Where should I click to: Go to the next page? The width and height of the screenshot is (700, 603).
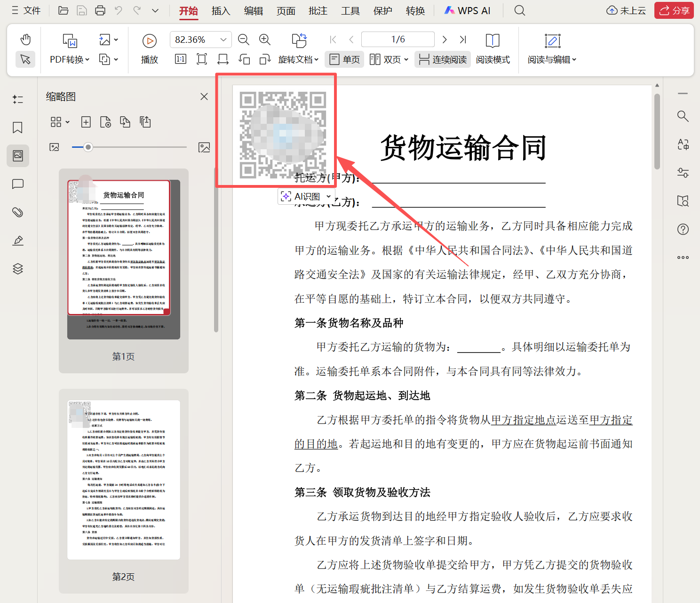(x=445, y=40)
